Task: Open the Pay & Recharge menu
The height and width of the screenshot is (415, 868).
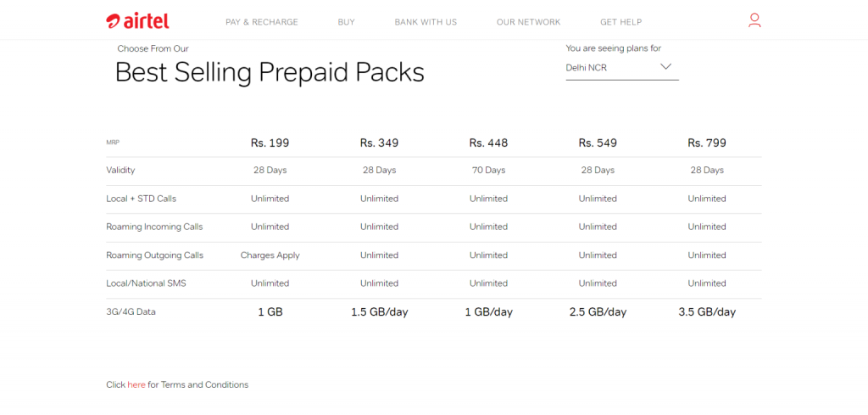Action: [x=262, y=22]
